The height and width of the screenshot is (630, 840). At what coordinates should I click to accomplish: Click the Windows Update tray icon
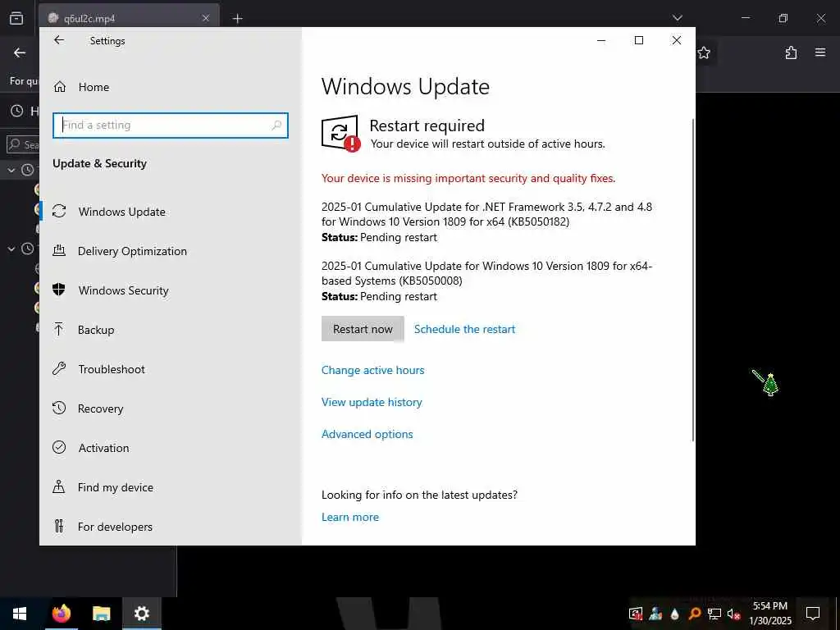pyautogui.click(x=636, y=614)
